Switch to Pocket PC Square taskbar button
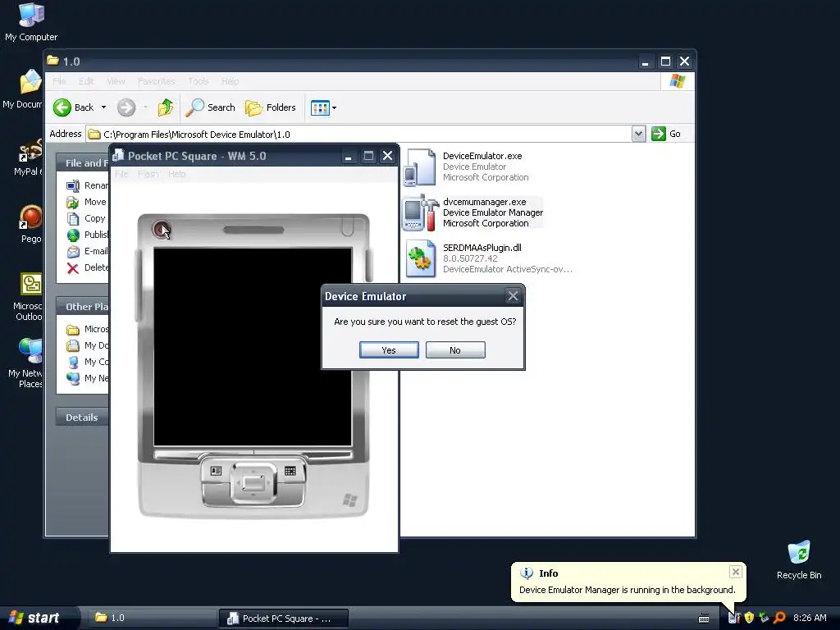 coord(284,618)
